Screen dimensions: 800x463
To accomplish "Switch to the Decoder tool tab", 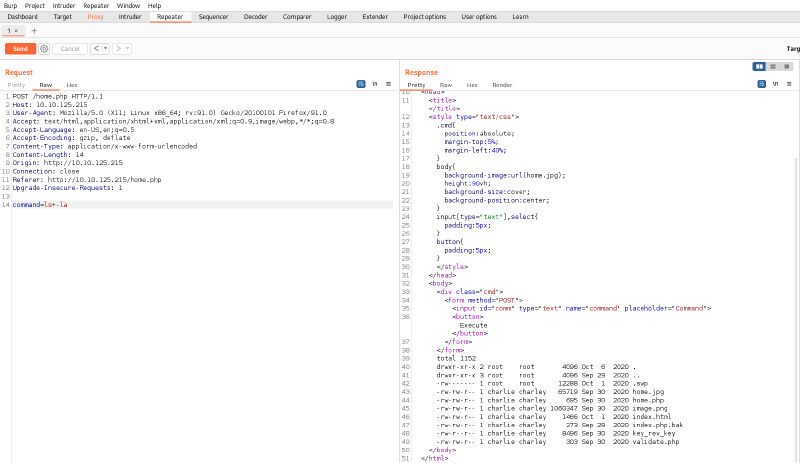I will coord(255,17).
